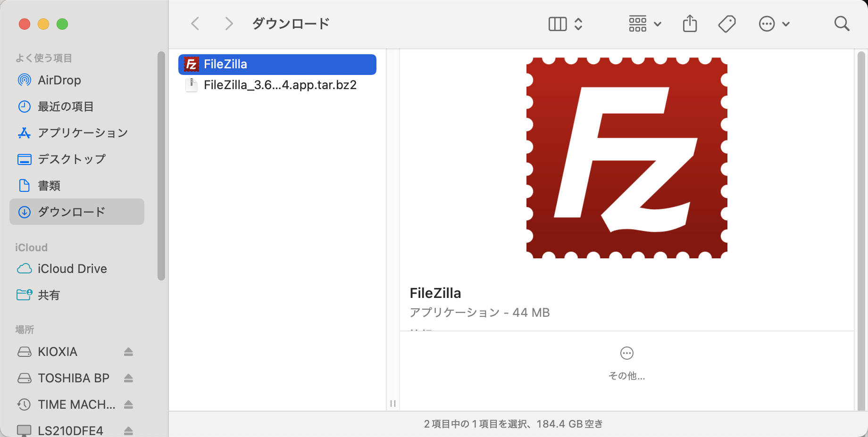Open iCloud Drive from the sidebar
This screenshot has height=437, width=868.
(72, 268)
